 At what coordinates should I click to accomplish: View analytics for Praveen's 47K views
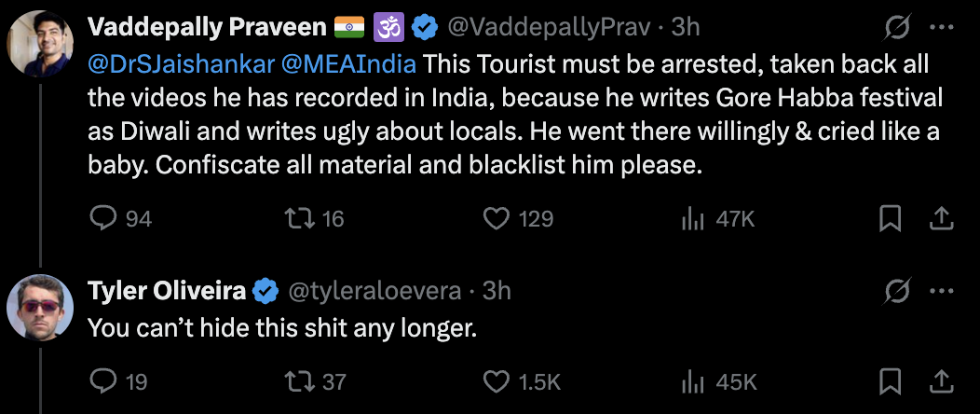pyautogui.click(x=693, y=218)
